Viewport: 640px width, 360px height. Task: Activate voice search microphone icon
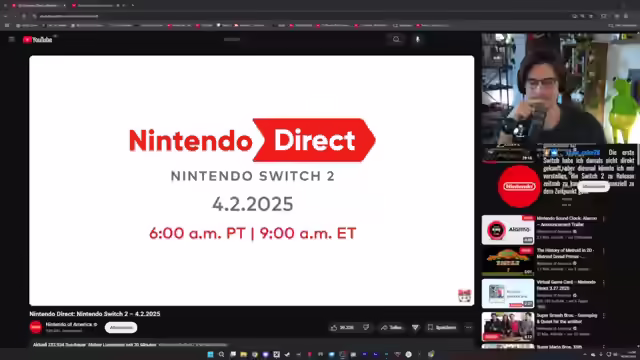[x=418, y=40]
